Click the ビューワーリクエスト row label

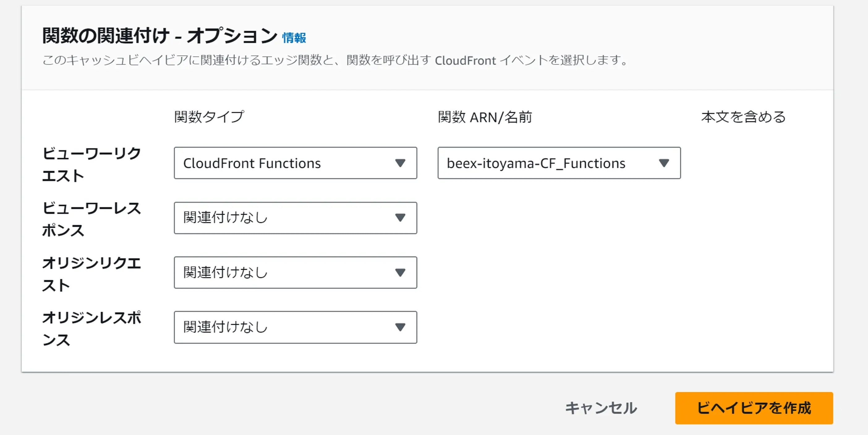pos(91,164)
